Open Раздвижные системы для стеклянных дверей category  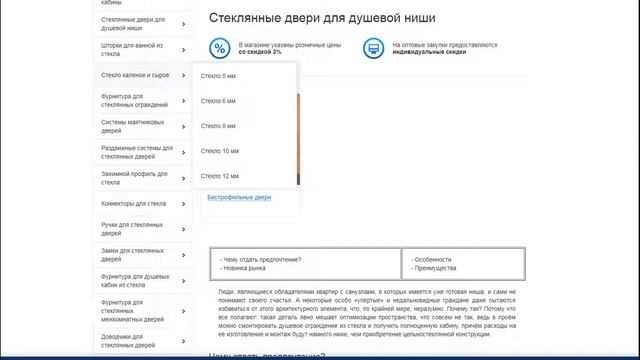[x=137, y=152]
